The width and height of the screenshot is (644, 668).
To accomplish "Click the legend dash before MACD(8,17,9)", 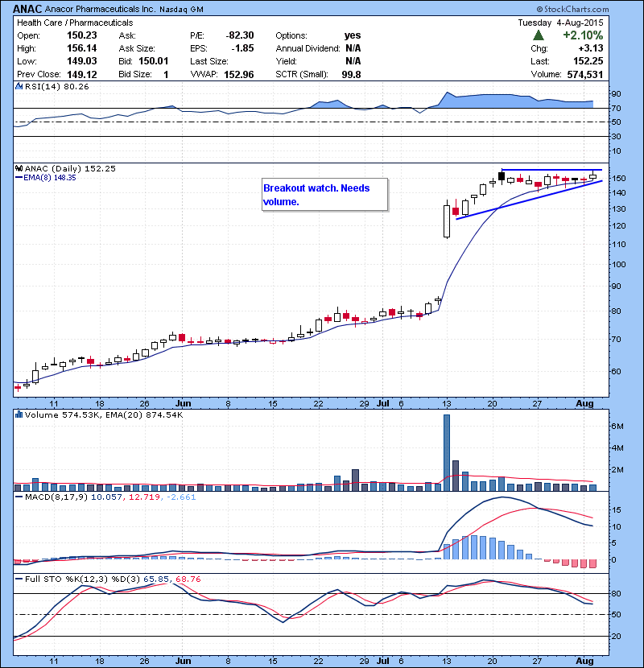I will (19, 497).
